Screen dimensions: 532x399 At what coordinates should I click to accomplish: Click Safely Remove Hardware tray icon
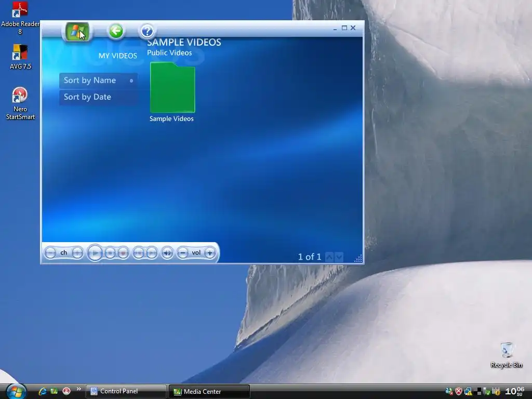pos(486,392)
